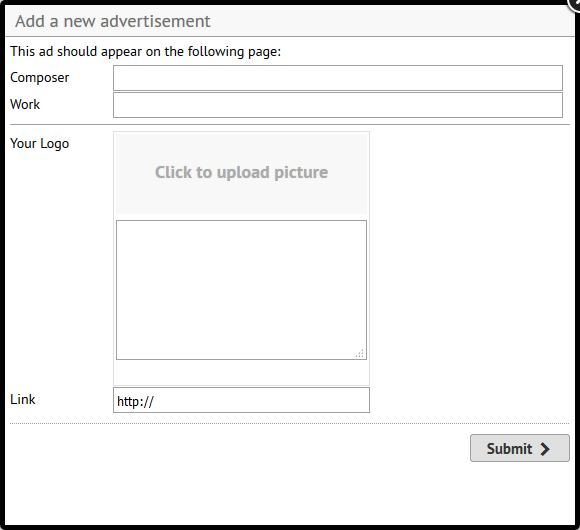Click the arrow icon on the Submit button
The height and width of the screenshot is (530, 580).
click(x=544, y=449)
